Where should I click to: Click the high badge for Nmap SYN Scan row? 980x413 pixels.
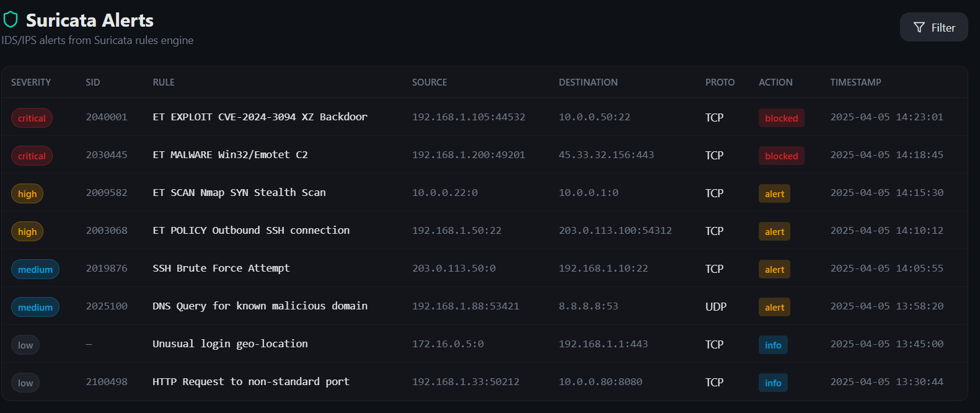27,193
